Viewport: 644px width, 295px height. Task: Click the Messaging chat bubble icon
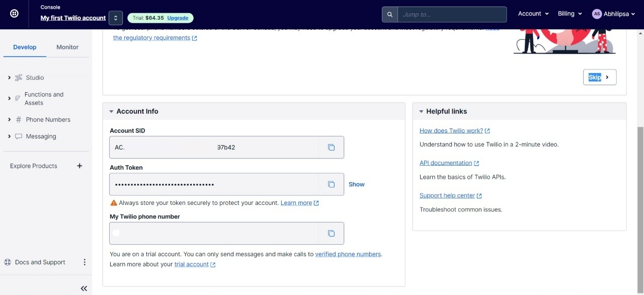pyautogui.click(x=19, y=136)
